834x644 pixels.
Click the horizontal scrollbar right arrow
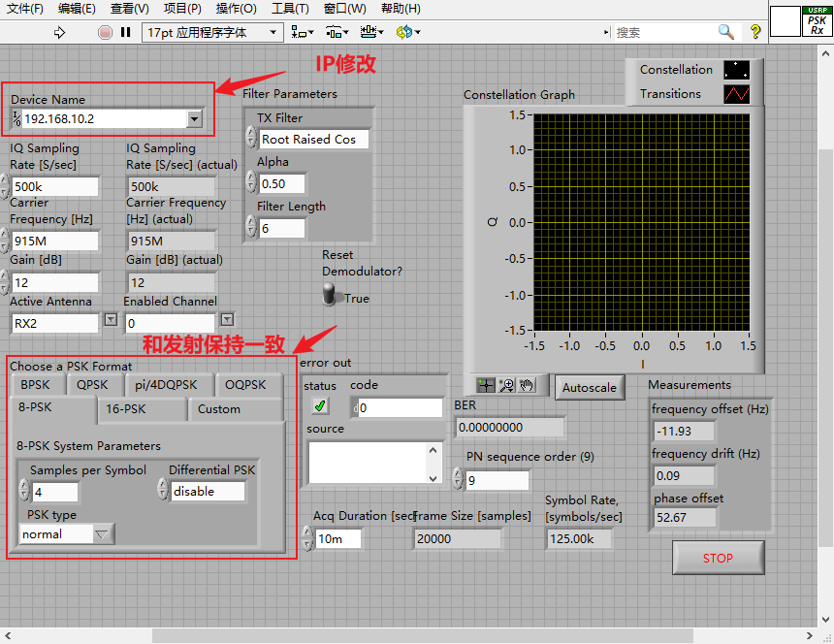pos(810,635)
